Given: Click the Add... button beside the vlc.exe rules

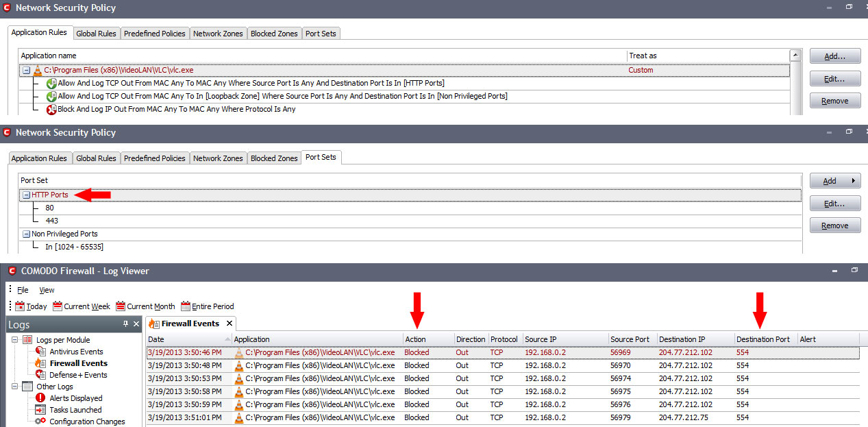Looking at the screenshot, I should 834,56.
